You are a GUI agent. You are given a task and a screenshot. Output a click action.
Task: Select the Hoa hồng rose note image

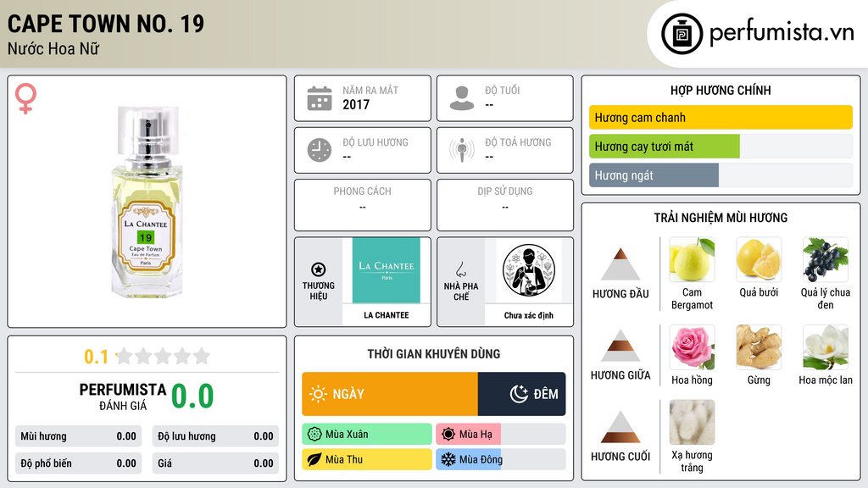point(692,347)
